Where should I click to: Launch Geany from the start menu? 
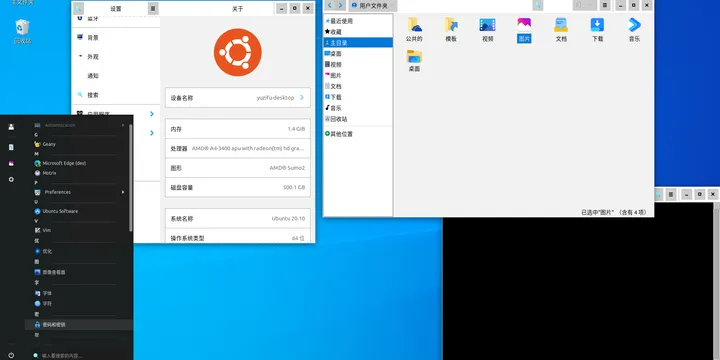coord(79,144)
